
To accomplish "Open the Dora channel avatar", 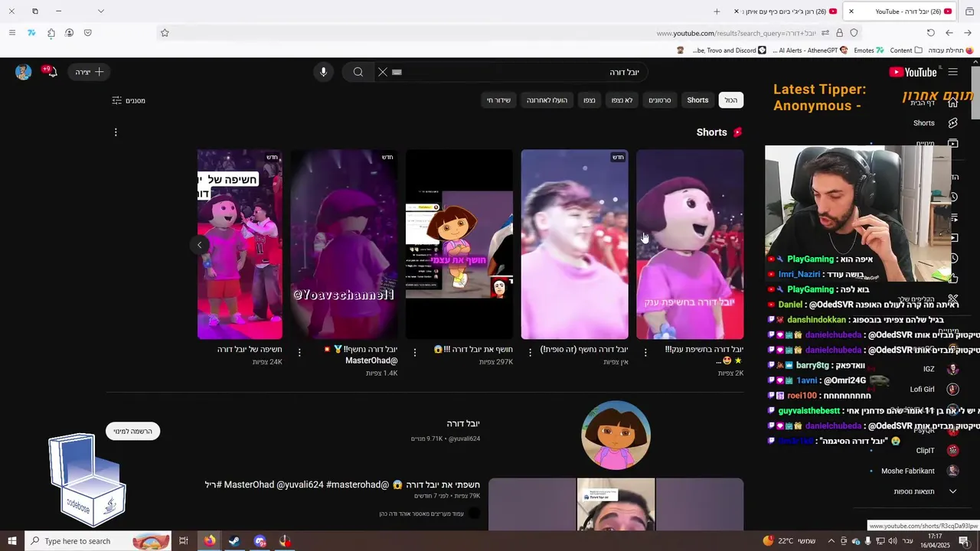I will tap(616, 435).
